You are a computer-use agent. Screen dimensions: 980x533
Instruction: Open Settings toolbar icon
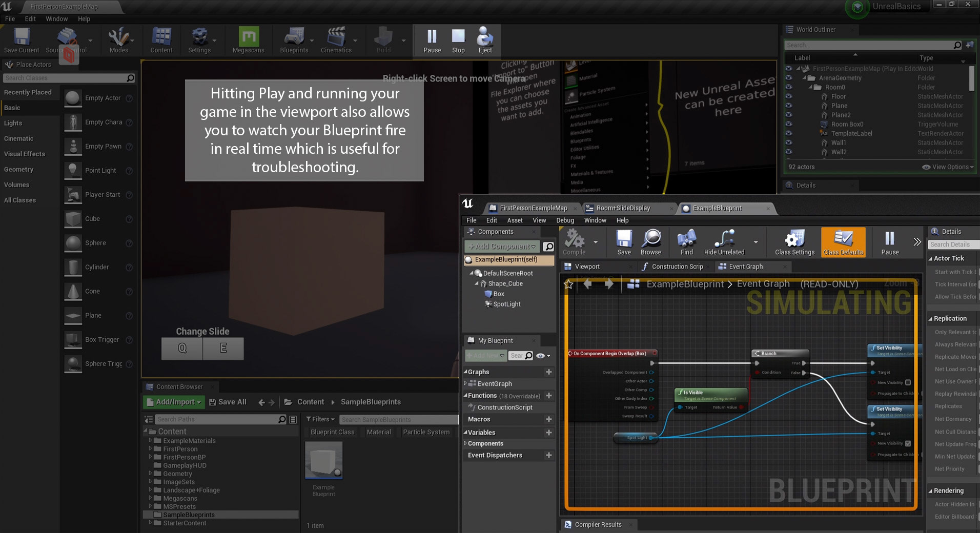(199, 40)
